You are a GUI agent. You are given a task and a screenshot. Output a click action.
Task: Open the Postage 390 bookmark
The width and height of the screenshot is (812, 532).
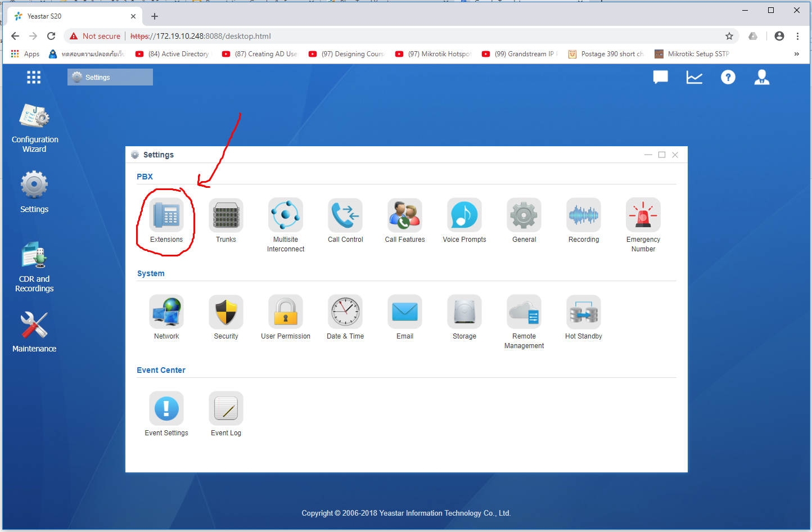pyautogui.click(x=606, y=54)
